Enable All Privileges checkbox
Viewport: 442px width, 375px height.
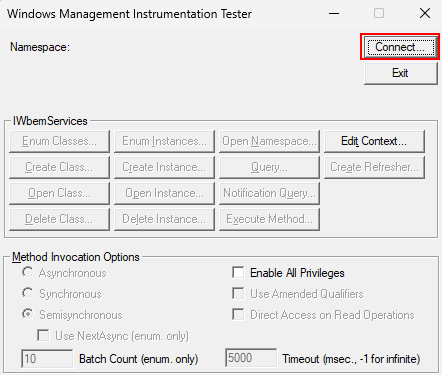pos(238,273)
